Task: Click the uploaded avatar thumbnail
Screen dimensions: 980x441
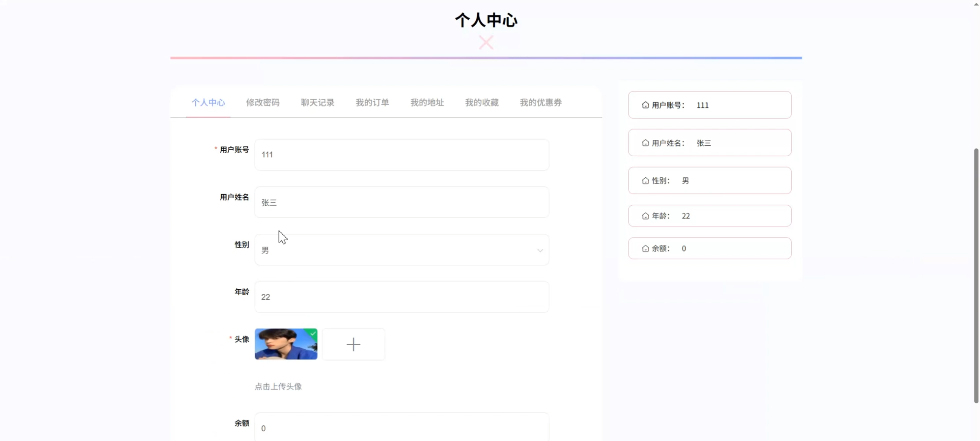Action: click(x=286, y=344)
